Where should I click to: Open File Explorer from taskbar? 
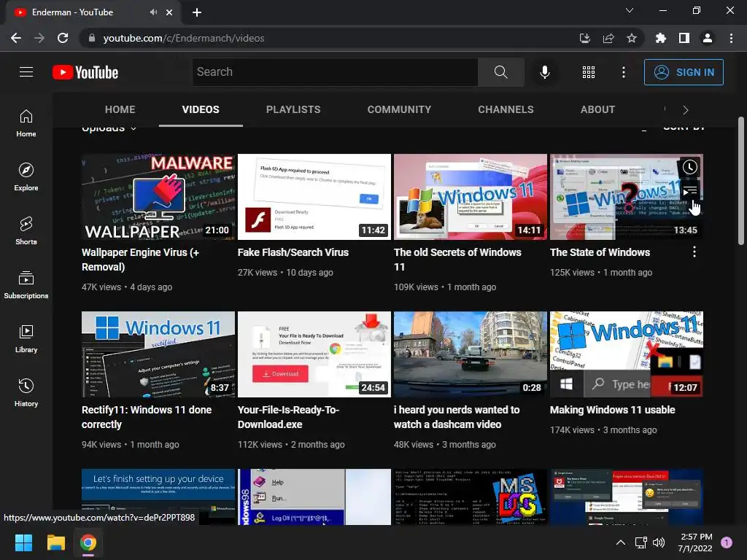click(55, 542)
